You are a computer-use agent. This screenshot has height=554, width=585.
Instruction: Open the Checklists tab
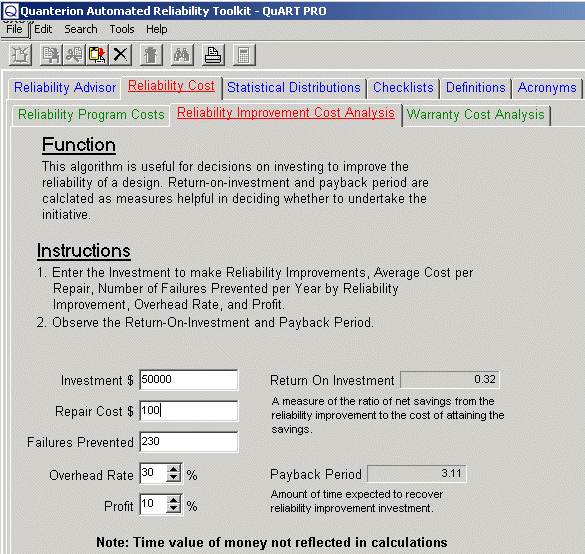click(x=403, y=88)
